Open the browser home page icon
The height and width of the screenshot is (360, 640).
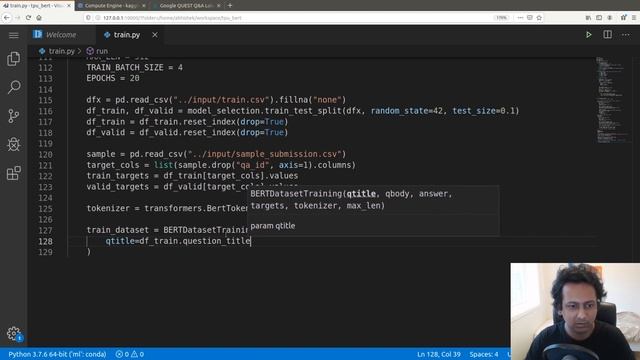(39, 18)
